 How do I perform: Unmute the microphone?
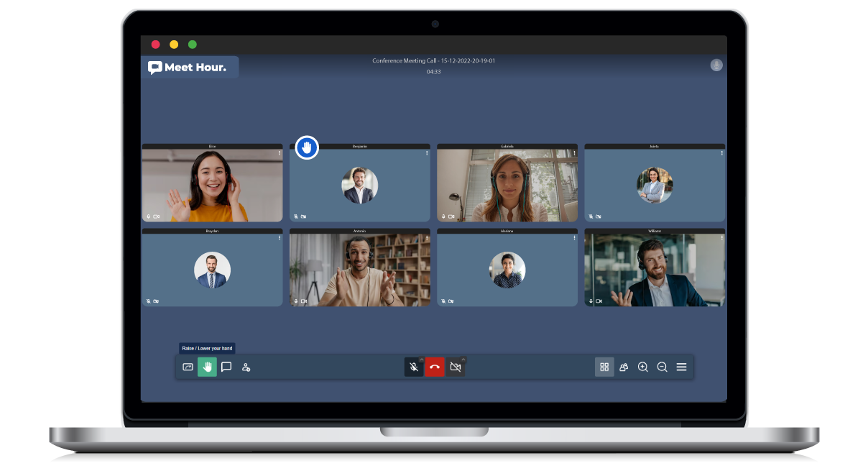click(x=413, y=367)
